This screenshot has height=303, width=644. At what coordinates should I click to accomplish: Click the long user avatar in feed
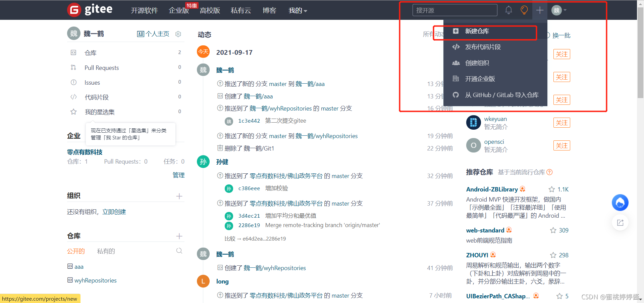click(x=203, y=281)
